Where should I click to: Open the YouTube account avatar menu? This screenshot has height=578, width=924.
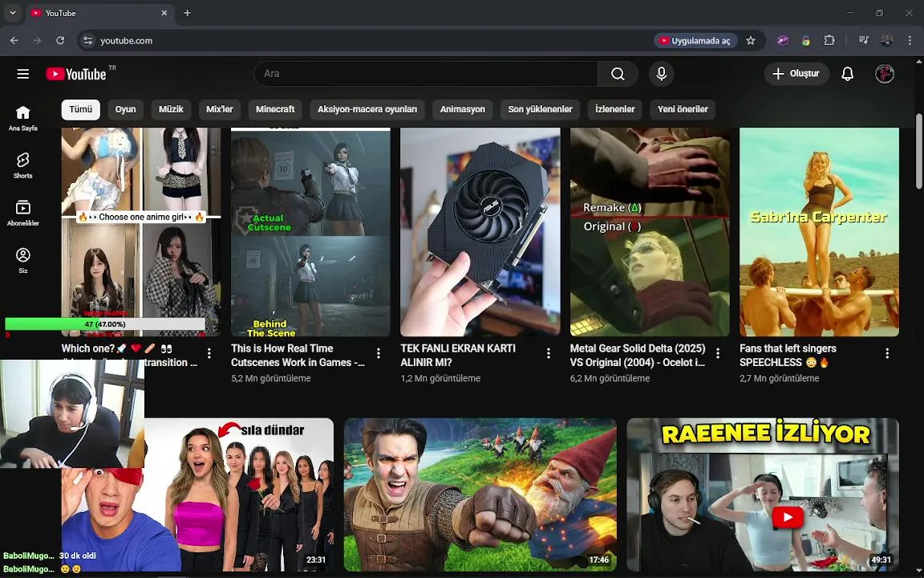(885, 74)
